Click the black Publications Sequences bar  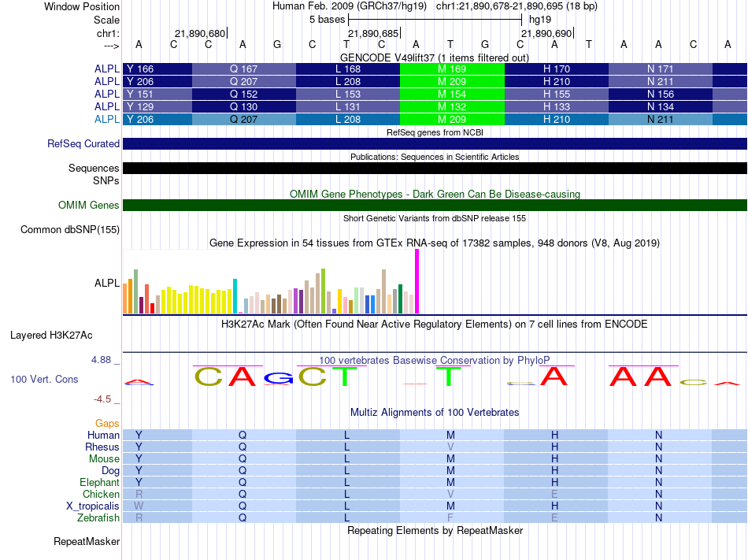click(x=435, y=168)
